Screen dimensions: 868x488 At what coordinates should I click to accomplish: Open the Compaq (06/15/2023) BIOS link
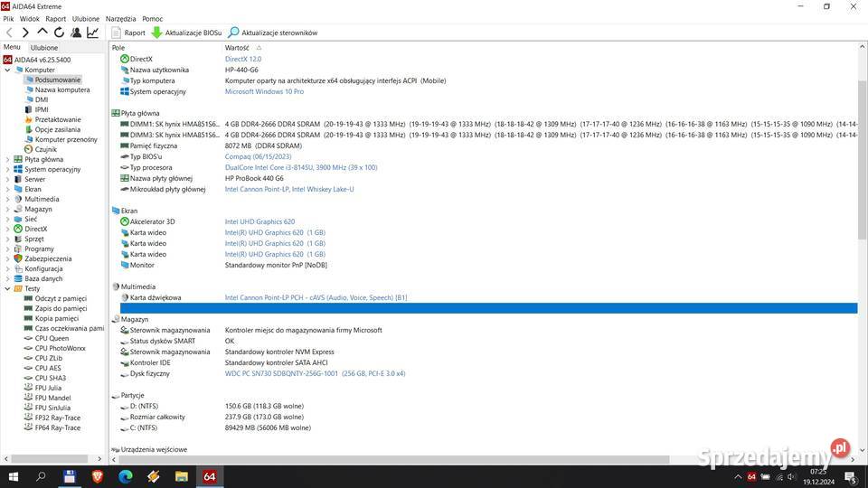tap(258, 156)
